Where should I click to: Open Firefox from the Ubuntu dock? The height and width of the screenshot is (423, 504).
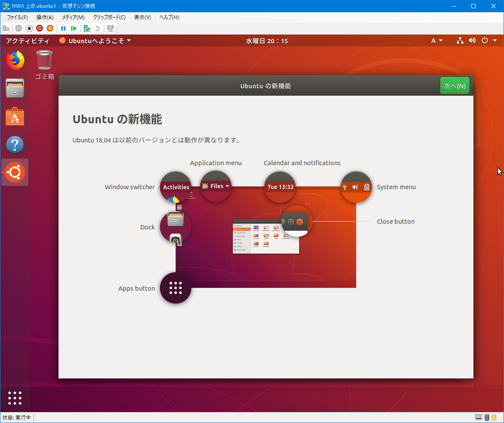pos(15,61)
